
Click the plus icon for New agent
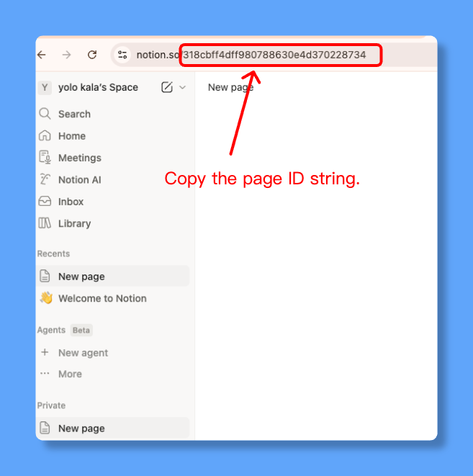(x=45, y=352)
